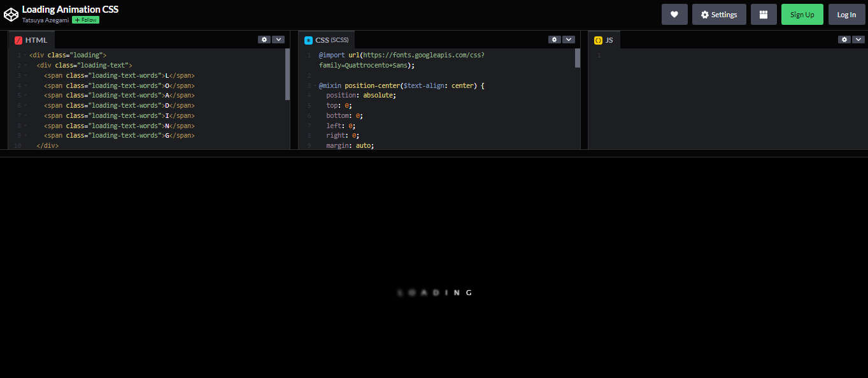Expand the JS panel chevron dropdown
The image size is (868, 378).
[858, 40]
